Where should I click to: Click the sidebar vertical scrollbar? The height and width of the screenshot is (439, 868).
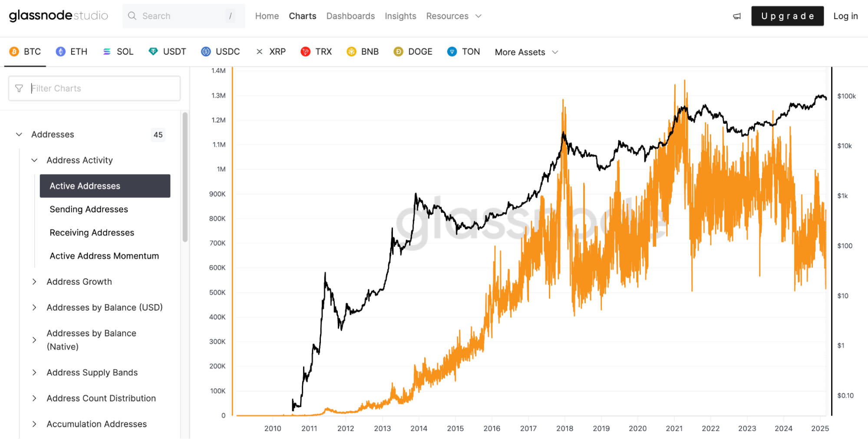pos(185,177)
